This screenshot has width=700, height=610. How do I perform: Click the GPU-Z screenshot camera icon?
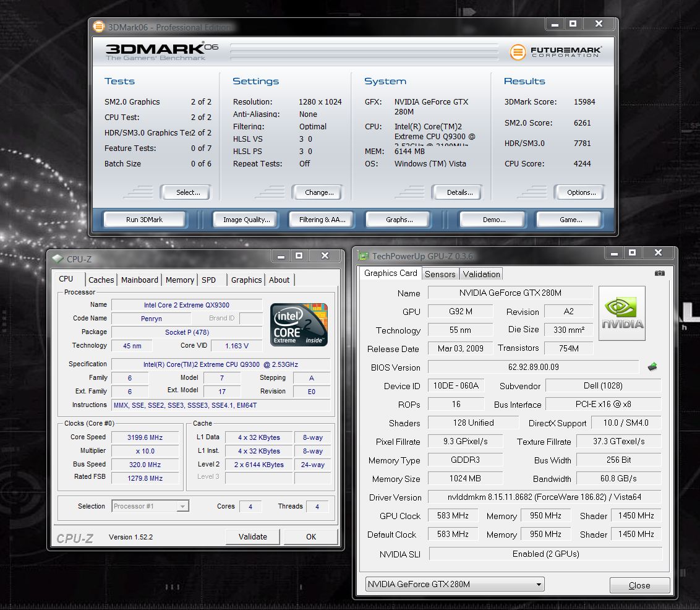(659, 273)
